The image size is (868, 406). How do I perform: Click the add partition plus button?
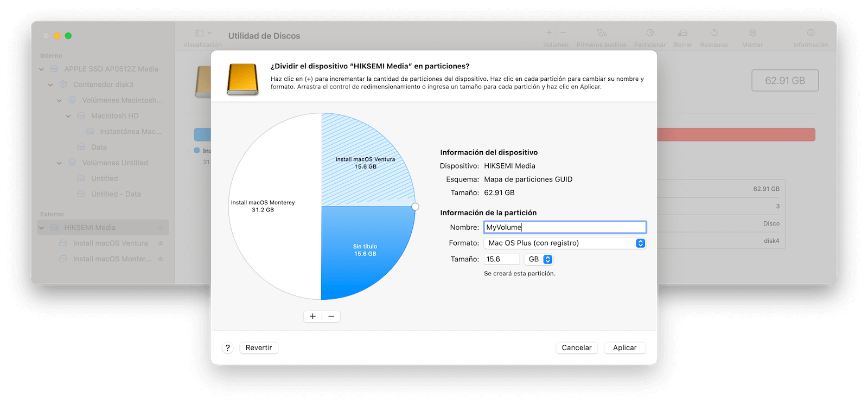pyautogui.click(x=312, y=316)
